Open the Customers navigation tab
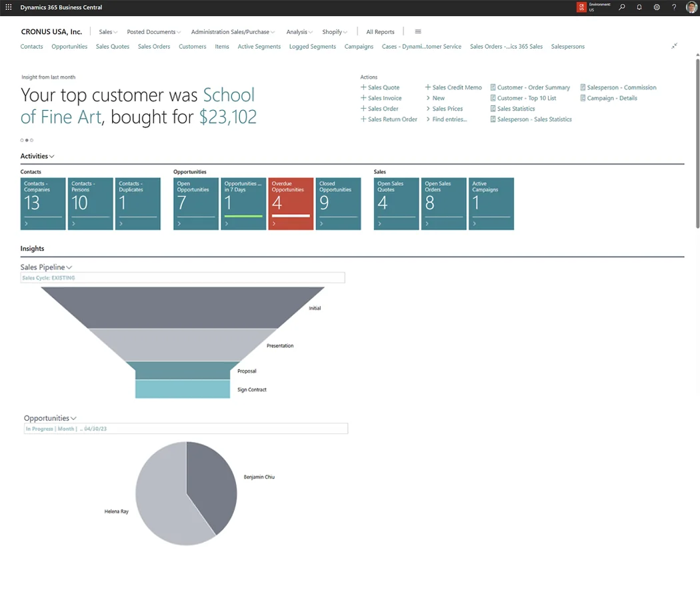This screenshot has width=700, height=600. (193, 47)
